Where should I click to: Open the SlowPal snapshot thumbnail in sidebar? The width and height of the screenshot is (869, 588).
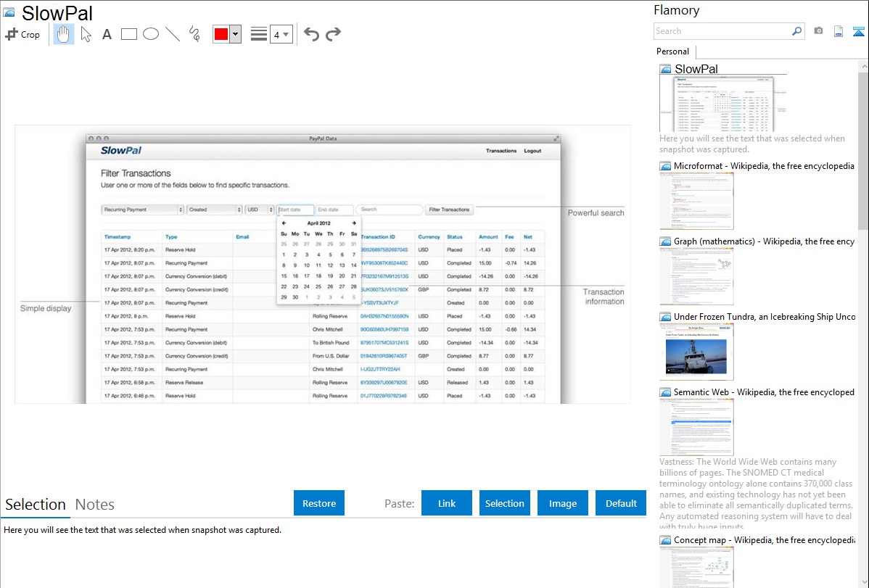pyautogui.click(x=723, y=104)
